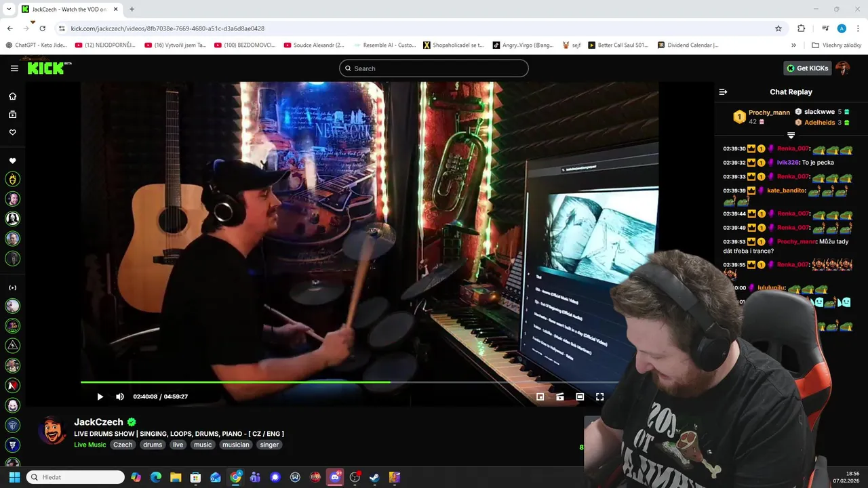
Task: Open the Live Music category link
Action: tap(90, 445)
